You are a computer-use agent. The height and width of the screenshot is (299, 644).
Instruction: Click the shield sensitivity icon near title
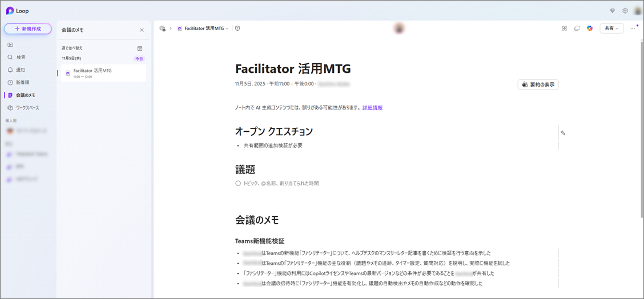(x=237, y=28)
